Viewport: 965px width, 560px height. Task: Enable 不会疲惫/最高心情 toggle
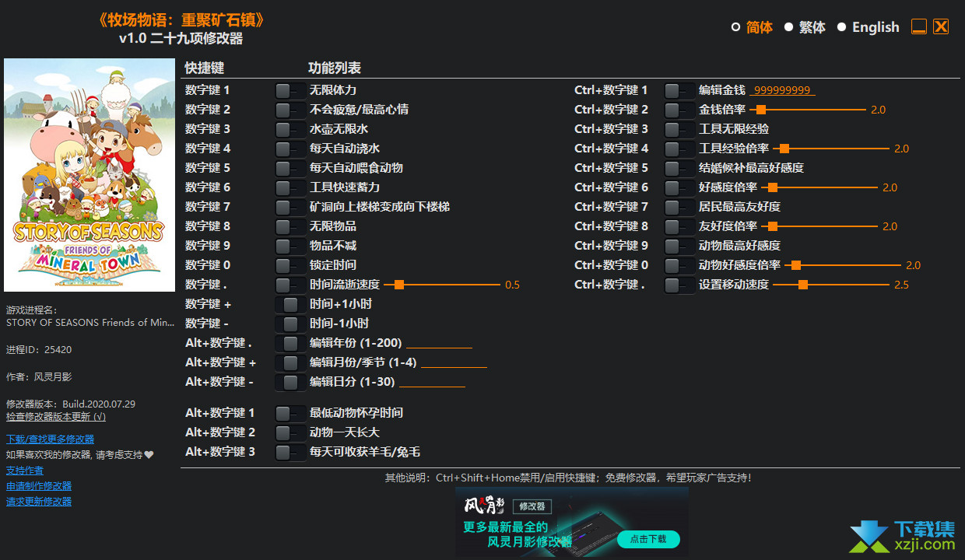pos(290,110)
